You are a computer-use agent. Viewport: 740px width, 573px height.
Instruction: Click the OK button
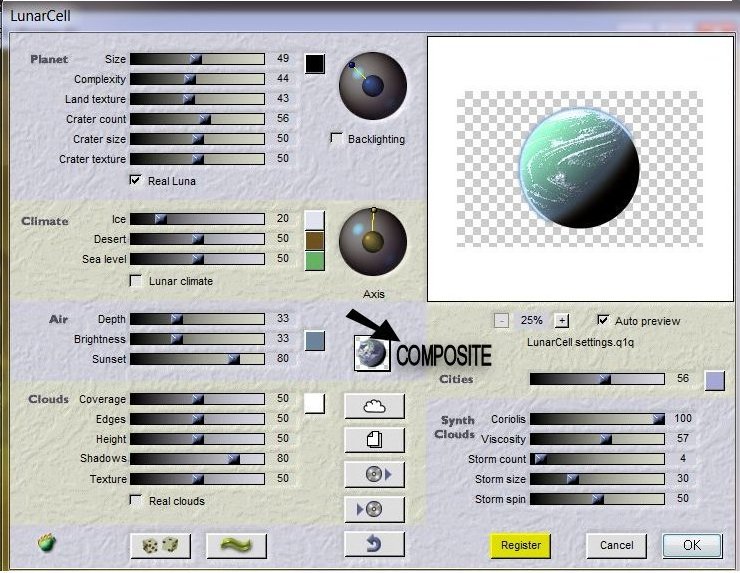(x=692, y=546)
